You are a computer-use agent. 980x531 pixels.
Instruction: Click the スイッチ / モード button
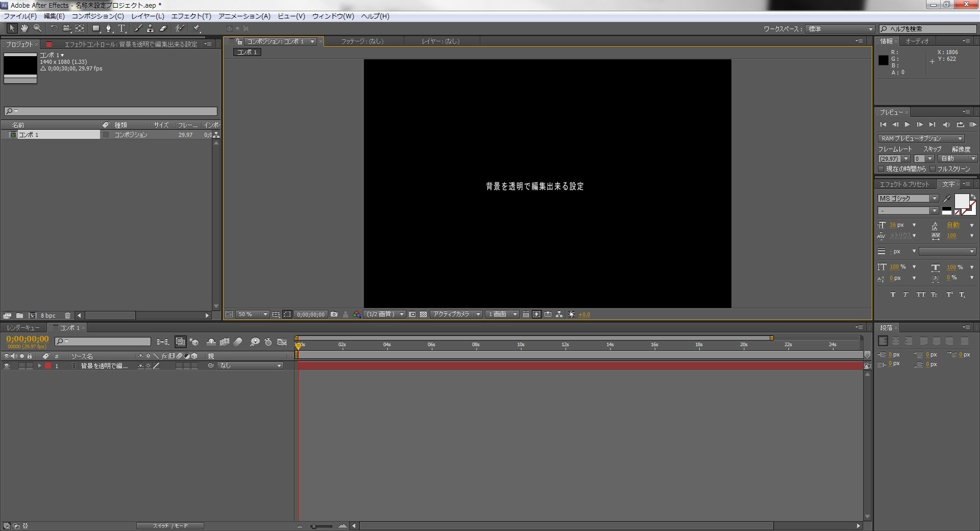pyautogui.click(x=170, y=526)
